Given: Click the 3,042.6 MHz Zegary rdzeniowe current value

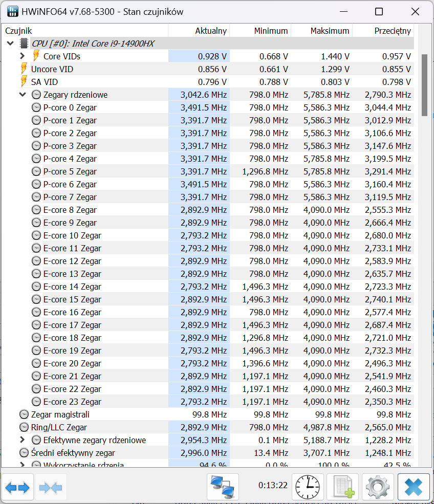Looking at the screenshot, I should pos(204,95).
